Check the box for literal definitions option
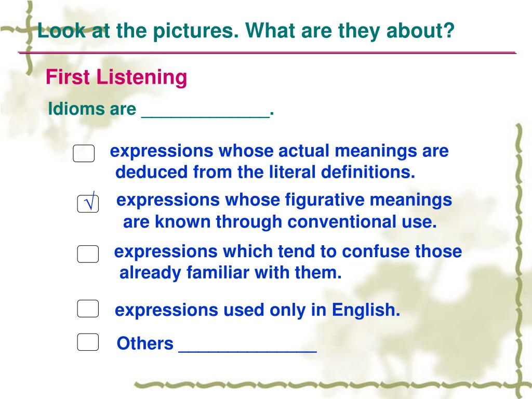The image size is (532, 399). [x=84, y=153]
